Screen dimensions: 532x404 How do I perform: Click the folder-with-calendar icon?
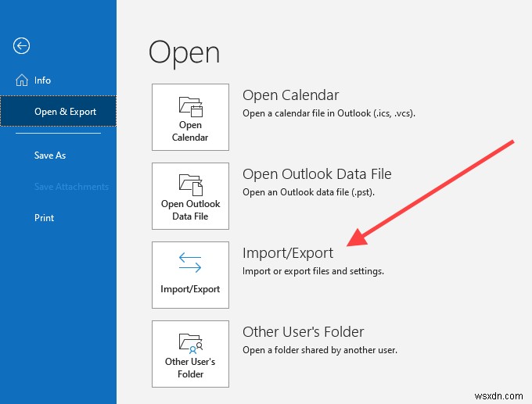[x=191, y=107]
